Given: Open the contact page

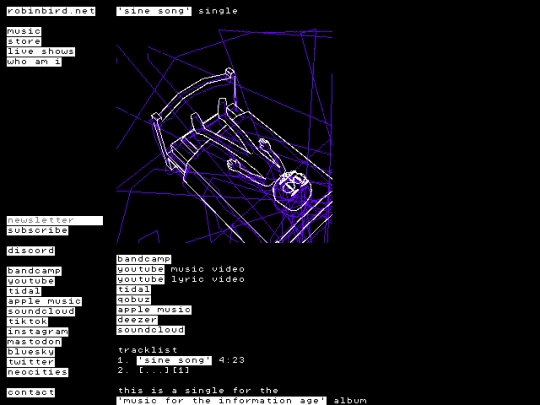Looking at the screenshot, I should pos(31,393).
